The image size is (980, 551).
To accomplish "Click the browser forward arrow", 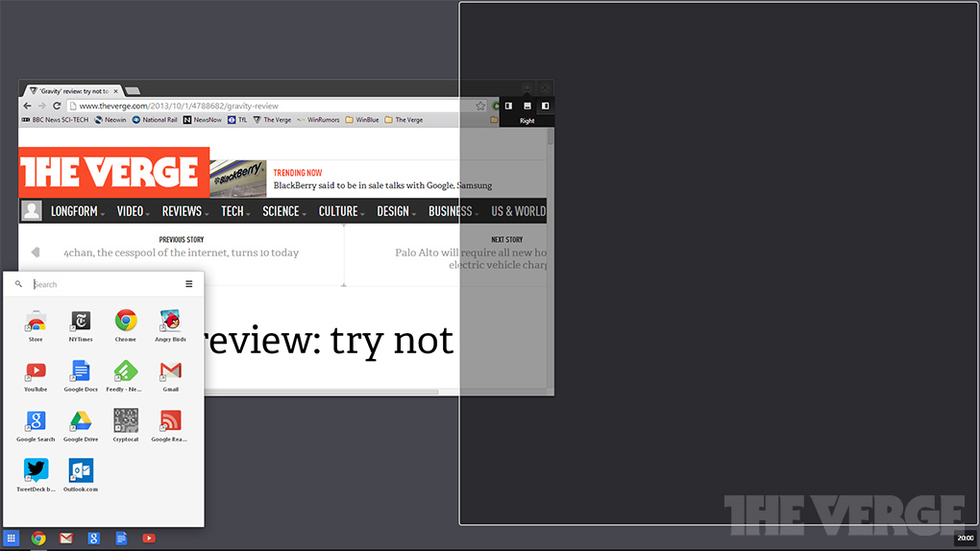I will click(x=42, y=107).
